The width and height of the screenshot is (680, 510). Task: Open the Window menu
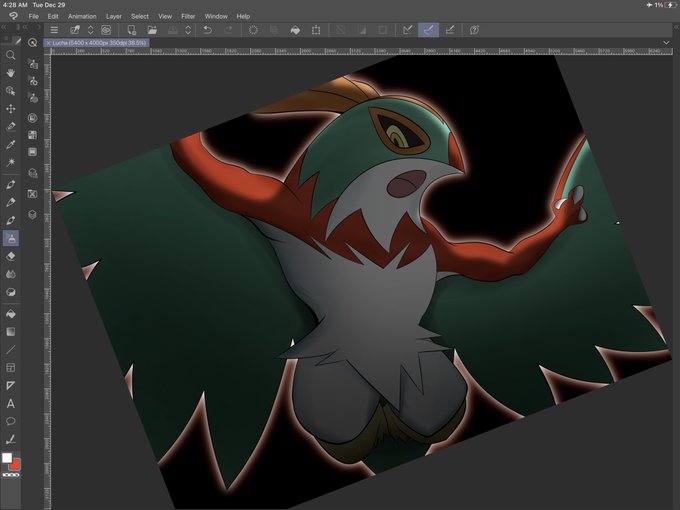(x=216, y=16)
